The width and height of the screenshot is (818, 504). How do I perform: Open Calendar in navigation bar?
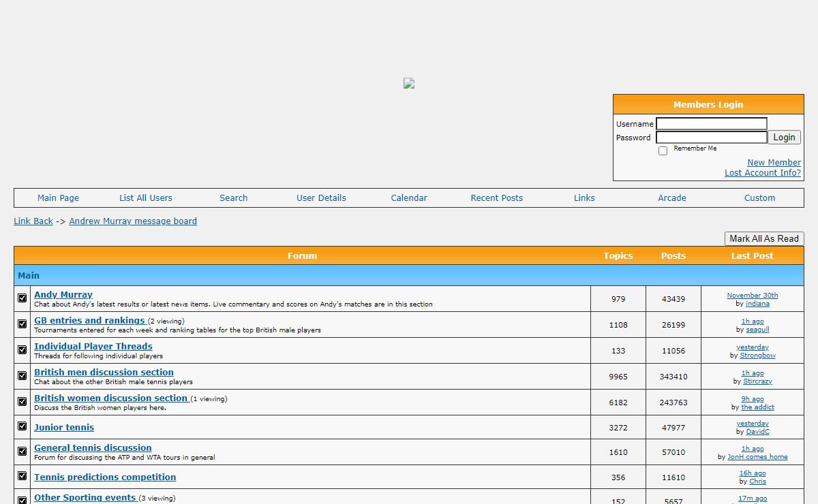(x=409, y=198)
